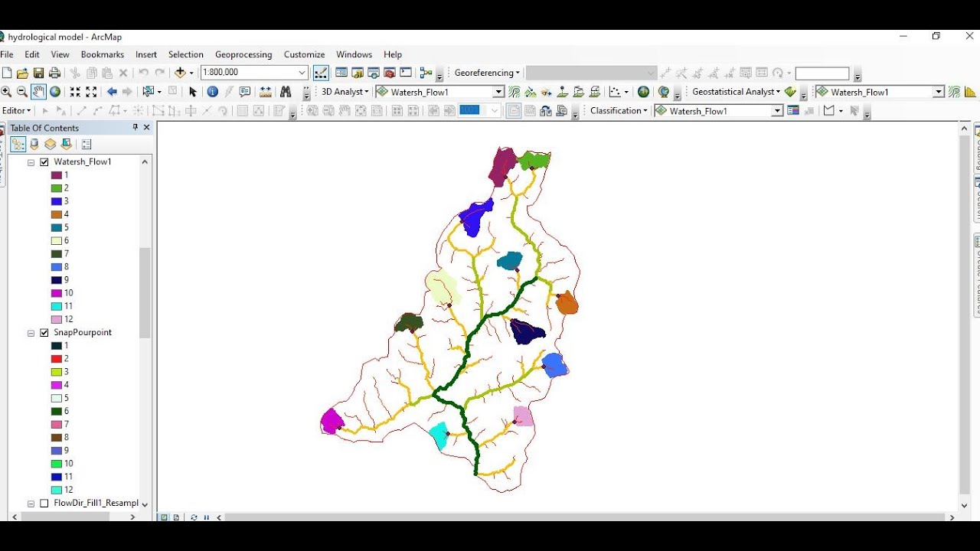This screenshot has width=980, height=551.
Task: Open the File menu
Action: click(7, 54)
